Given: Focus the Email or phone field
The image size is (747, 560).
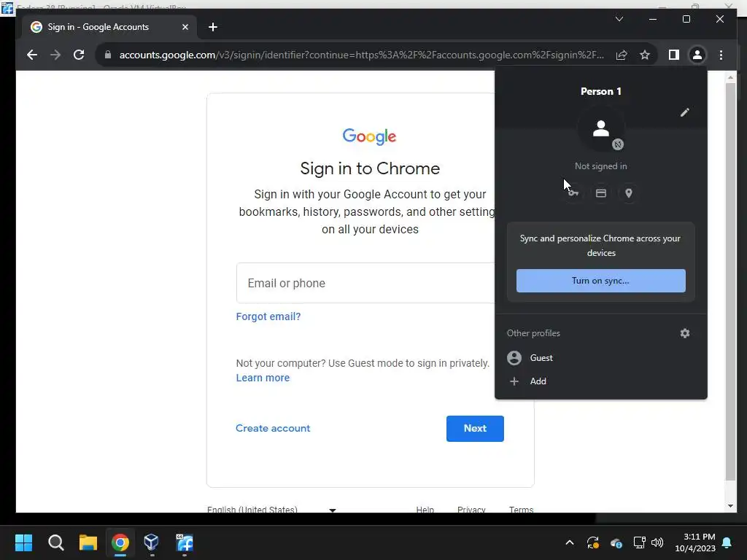Looking at the screenshot, I should coord(366,283).
